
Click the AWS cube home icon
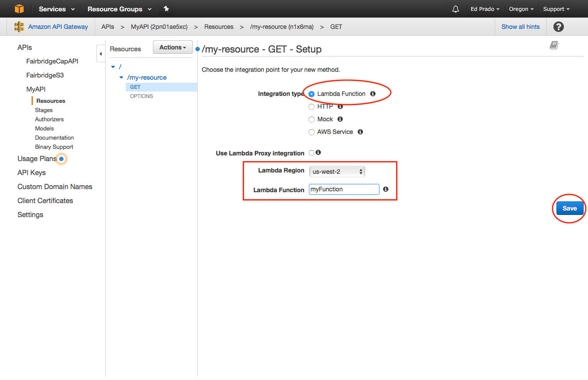click(19, 9)
